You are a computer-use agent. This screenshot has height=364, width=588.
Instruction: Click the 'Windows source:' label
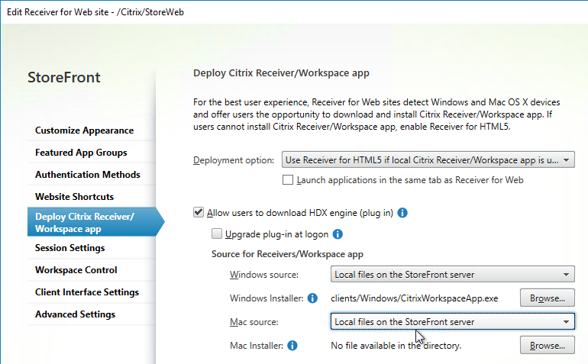pos(264,275)
